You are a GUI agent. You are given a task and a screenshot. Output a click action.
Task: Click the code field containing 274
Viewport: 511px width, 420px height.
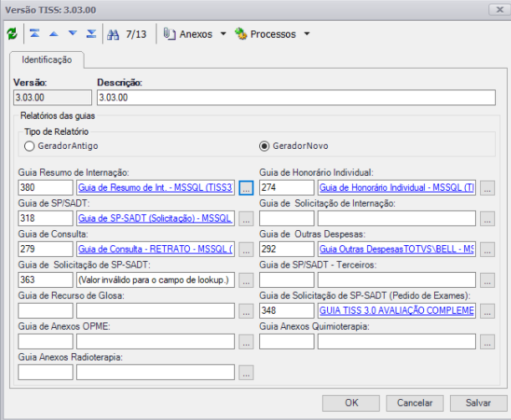(x=287, y=187)
